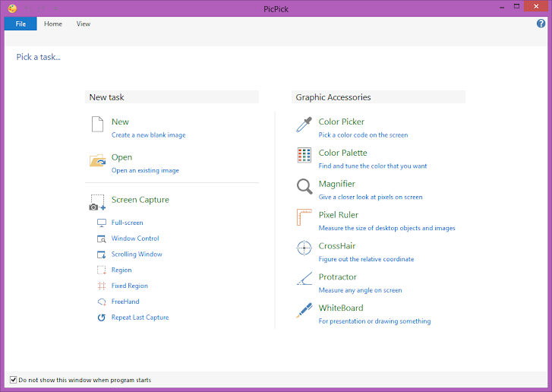Click the Screen Capture heading
The width and height of the screenshot is (552, 392).
click(140, 200)
